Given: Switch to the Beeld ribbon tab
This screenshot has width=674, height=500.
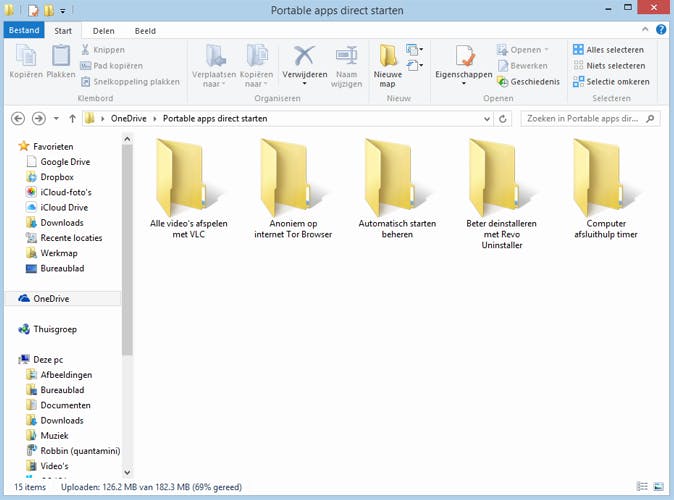Looking at the screenshot, I should 145,31.
